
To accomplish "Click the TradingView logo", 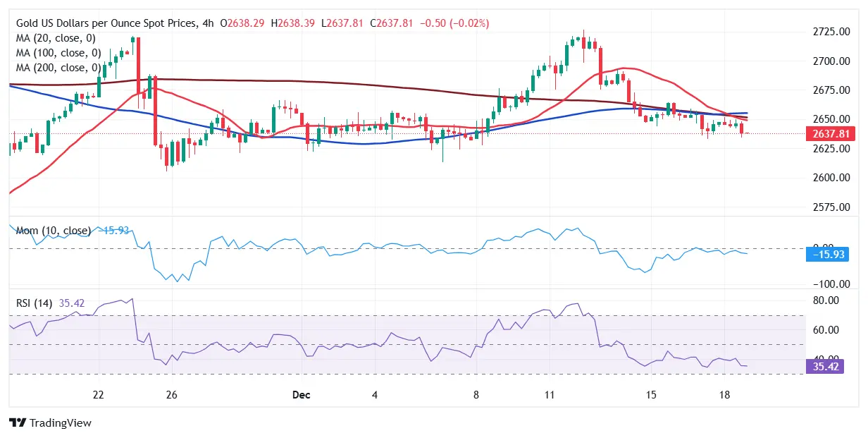I will (x=50, y=422).
